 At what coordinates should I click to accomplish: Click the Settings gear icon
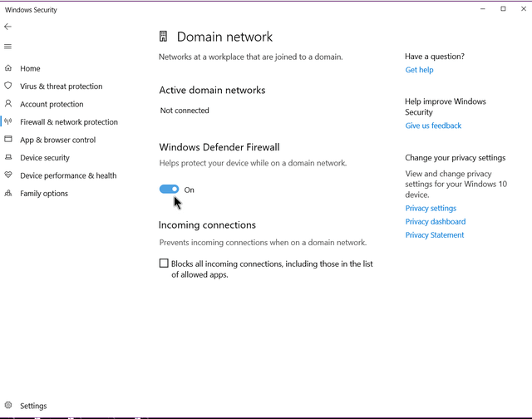click(8, 405)
